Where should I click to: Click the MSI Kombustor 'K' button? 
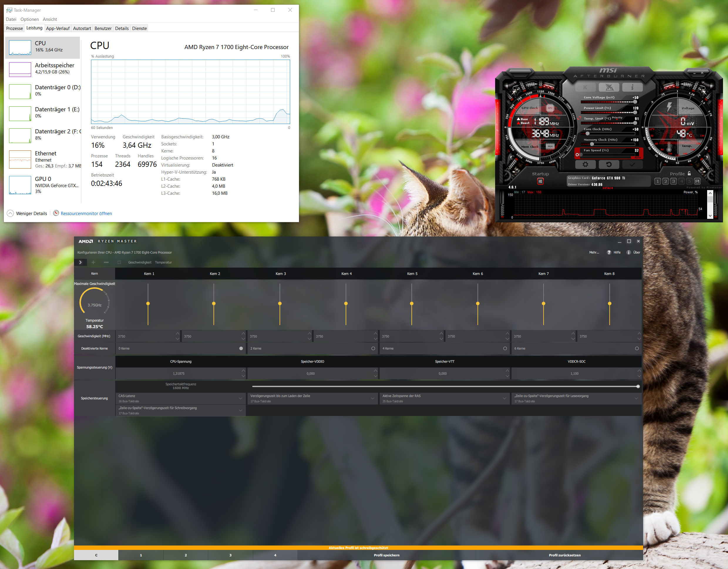pos(585,87)
